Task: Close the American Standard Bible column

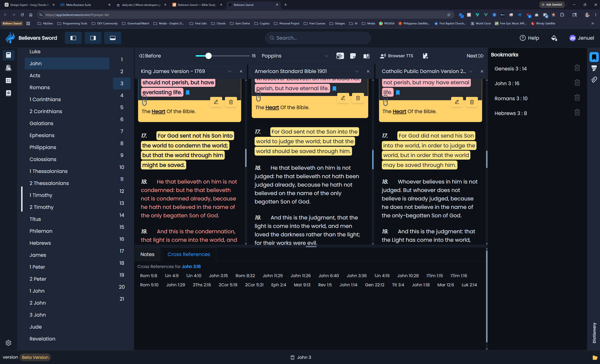Action: 368,71
